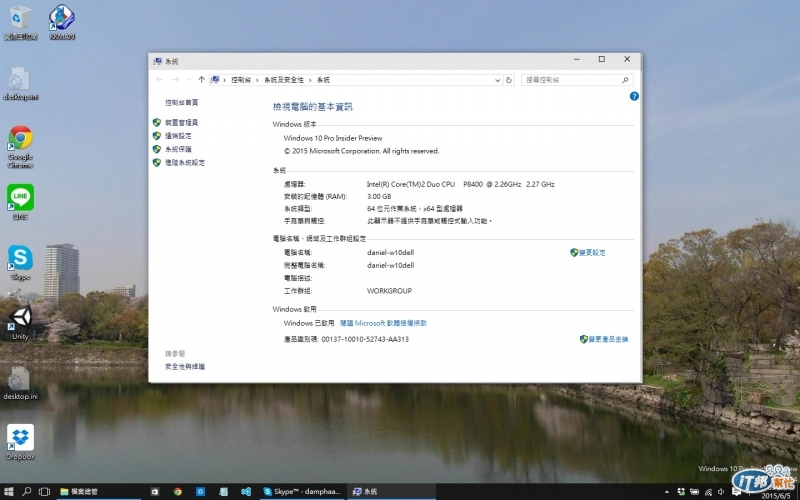Open the action center notification icon
The height and width of the screenshot is (500, 800).
point(736,492)
